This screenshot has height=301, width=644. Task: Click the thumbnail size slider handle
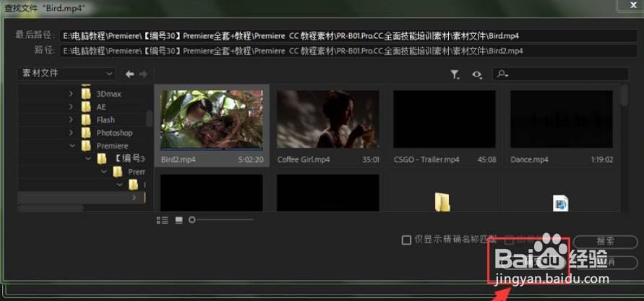[x=192, y=220]
